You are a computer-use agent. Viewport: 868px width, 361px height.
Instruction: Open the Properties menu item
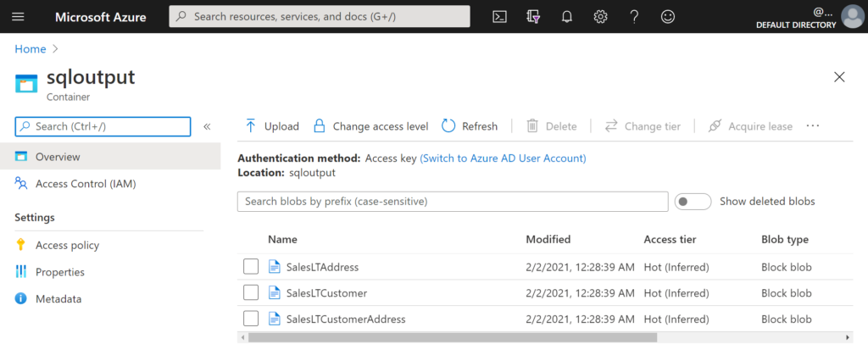pos(110,272)
